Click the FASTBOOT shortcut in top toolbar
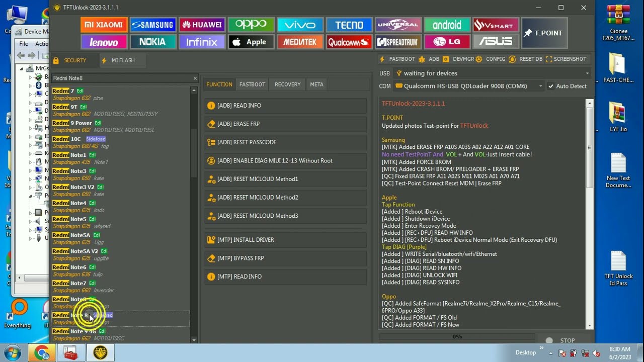Screen dimensions: 644x362 pyautogui.click(x=397, y=59)
